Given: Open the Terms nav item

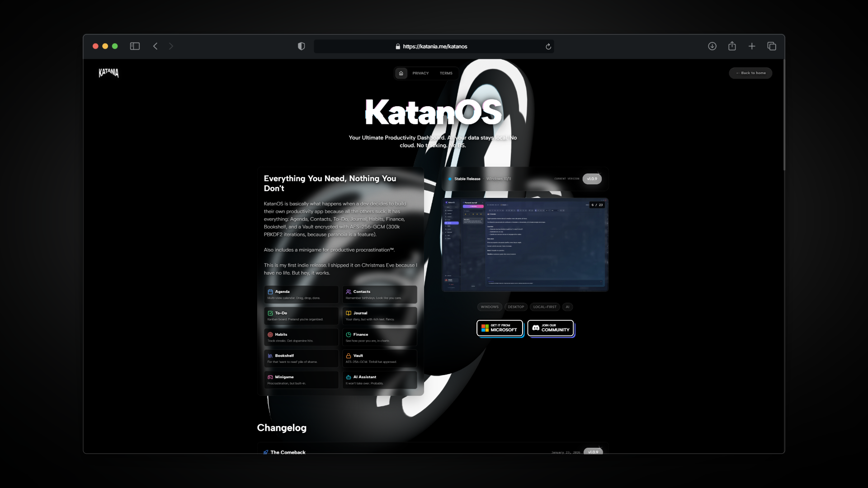Looking at the screenshot, I should pyautogui.click(x=446, y=73).
